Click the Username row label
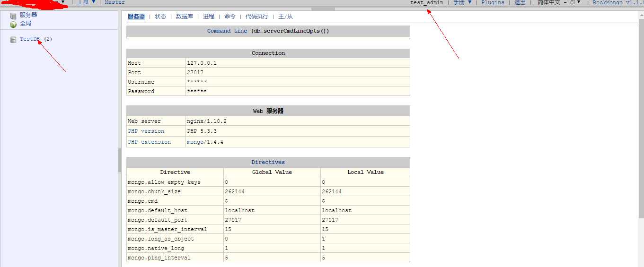 [x=141, y=82]
